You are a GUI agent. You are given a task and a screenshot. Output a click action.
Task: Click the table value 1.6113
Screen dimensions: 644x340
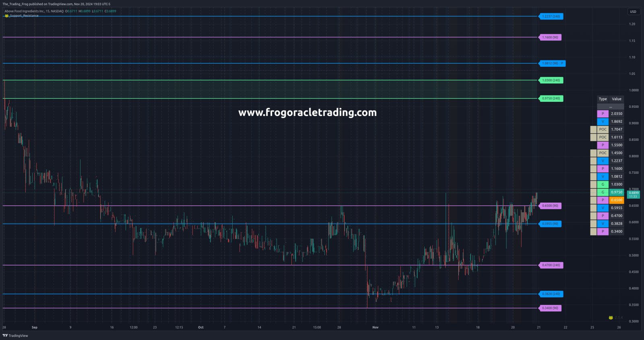coord(617,137)
